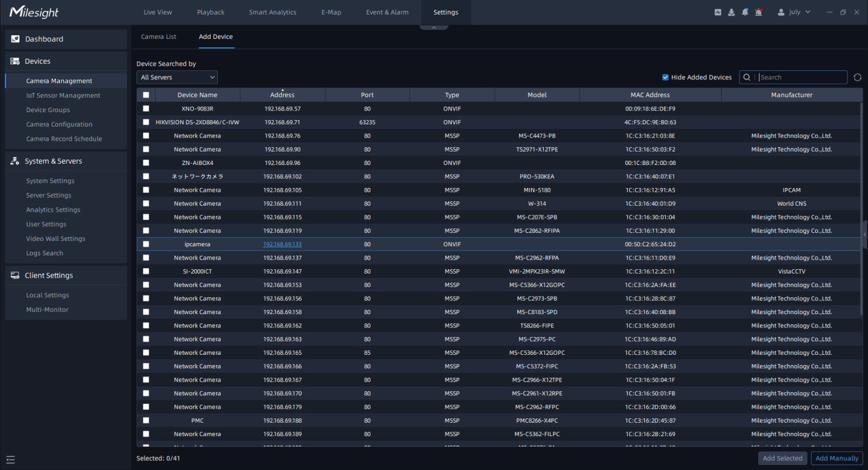Open the Event & Alarm tab
Image resolution: width=868 pixels, height=470 pixels.
387,12
